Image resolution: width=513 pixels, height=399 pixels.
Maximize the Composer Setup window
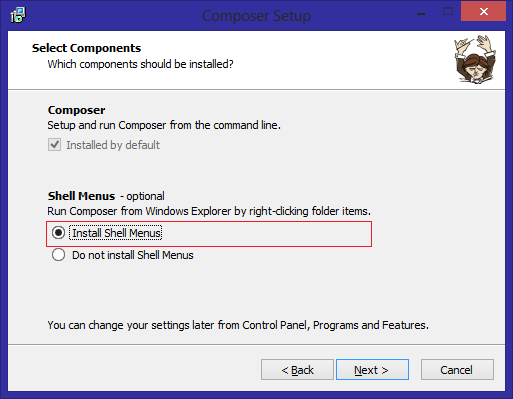pos(448,12)
